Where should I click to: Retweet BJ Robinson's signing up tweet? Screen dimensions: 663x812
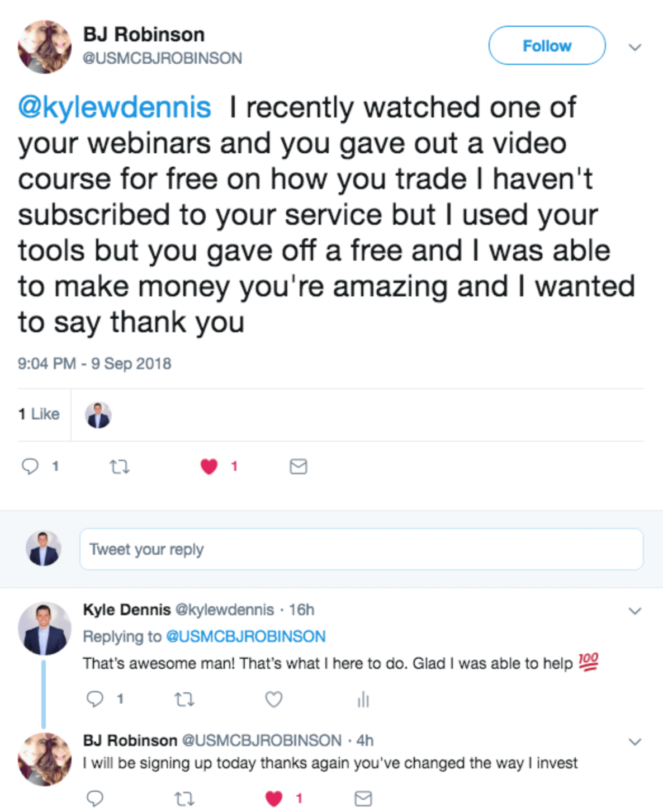[x=184, y=799]
